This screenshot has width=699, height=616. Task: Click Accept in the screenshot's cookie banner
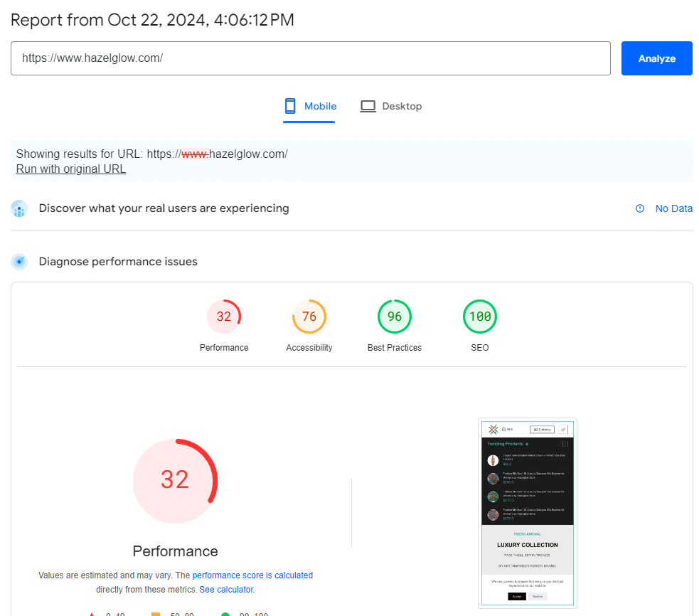(517, 596)
